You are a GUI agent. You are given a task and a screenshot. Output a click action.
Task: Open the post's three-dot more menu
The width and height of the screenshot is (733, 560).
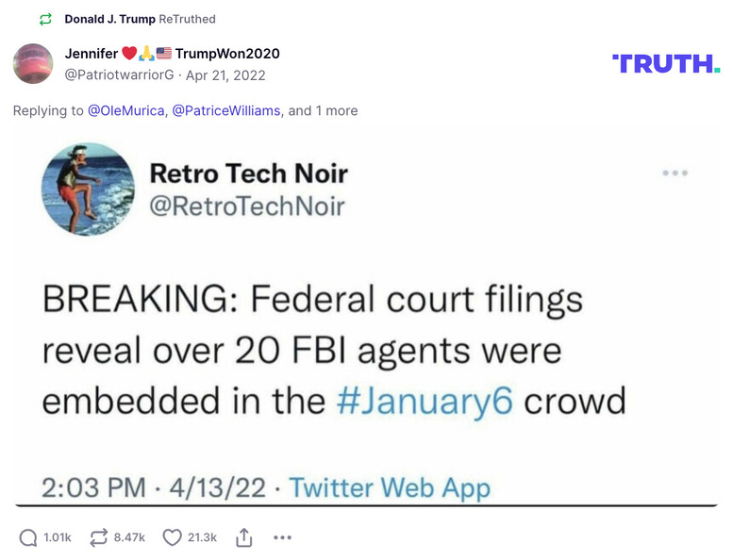(282, 536)
